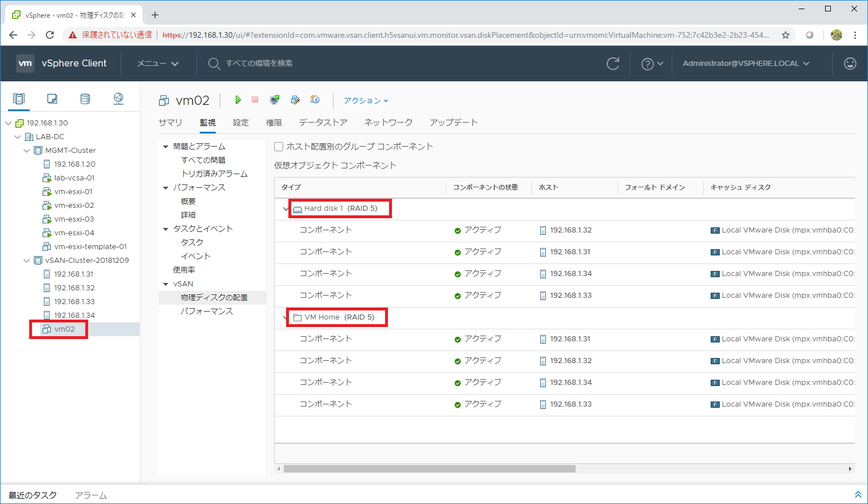Power on vm02 with the play icon
The width and height of the screenshot is (868, 504).
pyautogui.click(x=238, y=100)
